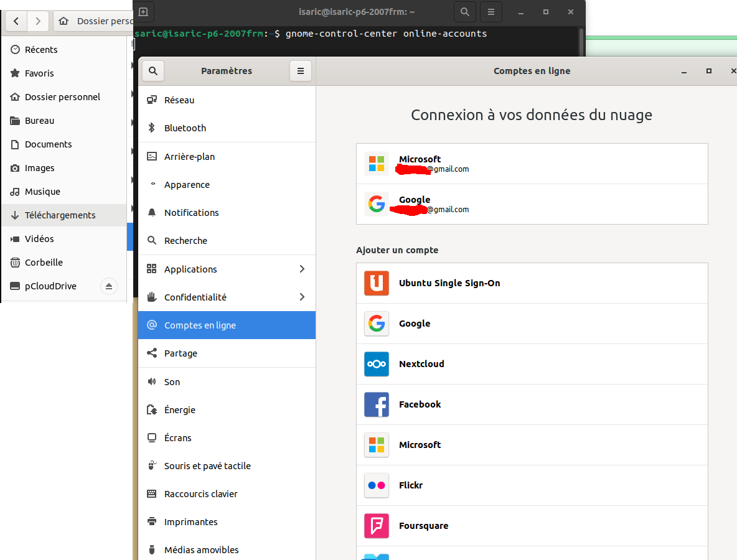The width and height of the screenshot is (737, 560).
Task: Add a Google account from Ajouter list
Action: pos(532,324)
